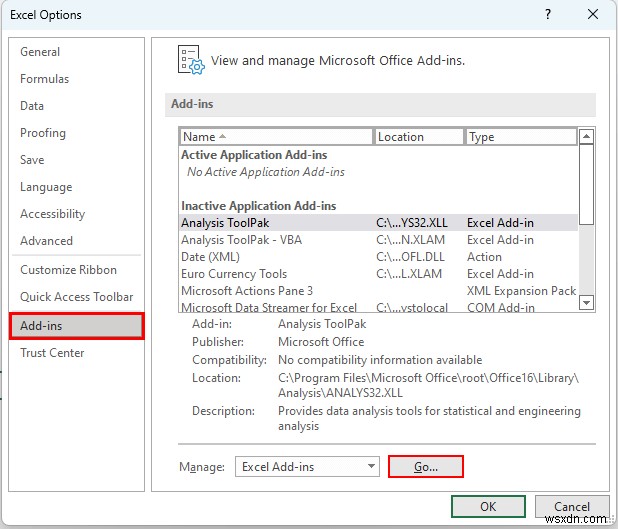Click the add-ins management gear icon
Image resolution: width=618 pixels, height=529 pixels.
(191, 60)
